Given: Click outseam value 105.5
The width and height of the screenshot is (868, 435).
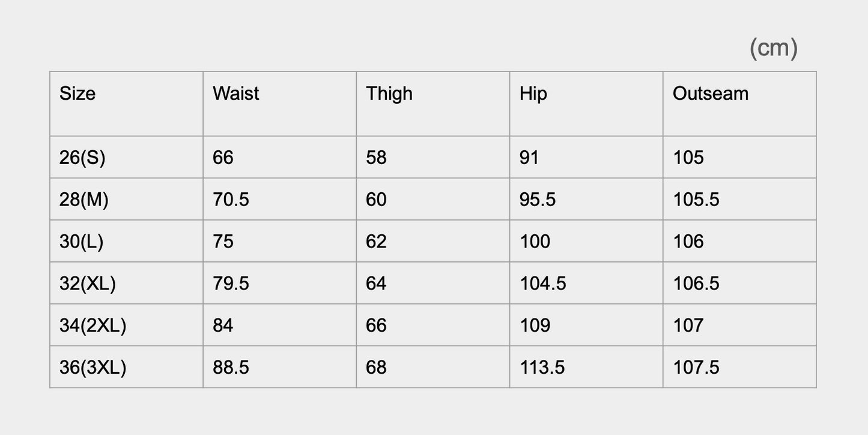Looking at the screenshot, I should [696, 199].
